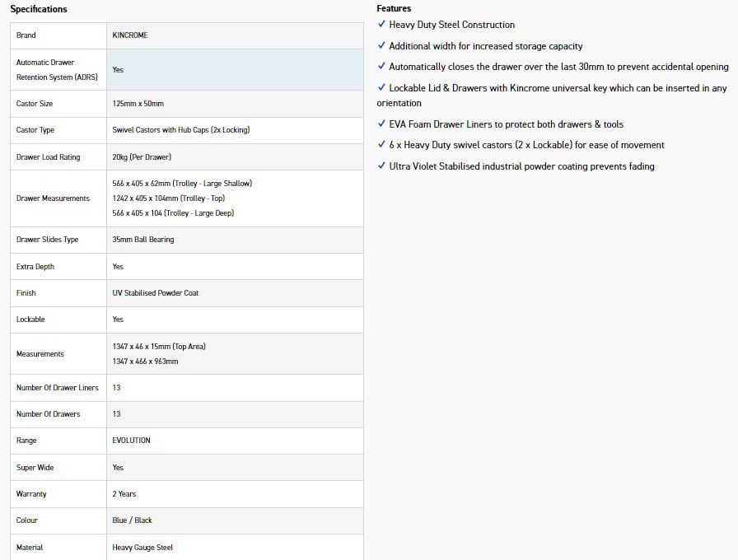Select the 2 Years warranty value
This screenshot has width=738, height=560.
(x=124, y=494)
